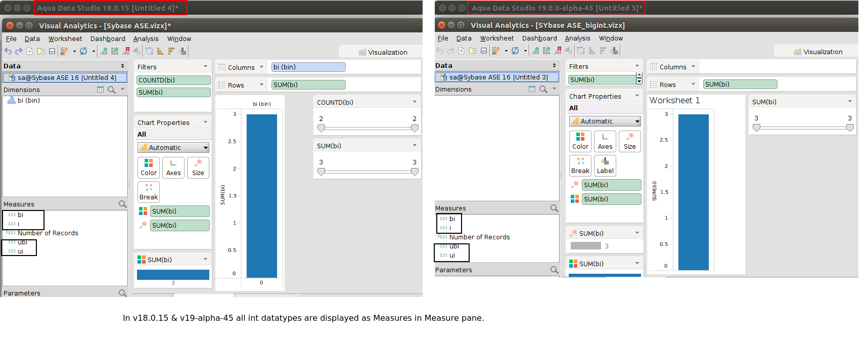Click Dimensions view table icon in left window
868x338 pixels.
point(100,90)
